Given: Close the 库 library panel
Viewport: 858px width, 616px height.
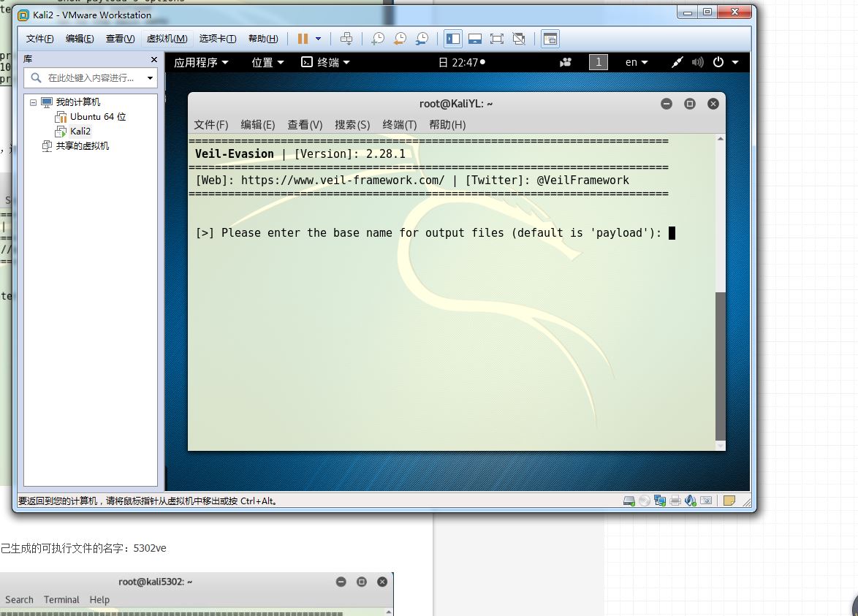Looking at the screenshot, I should tap(153, 60).
